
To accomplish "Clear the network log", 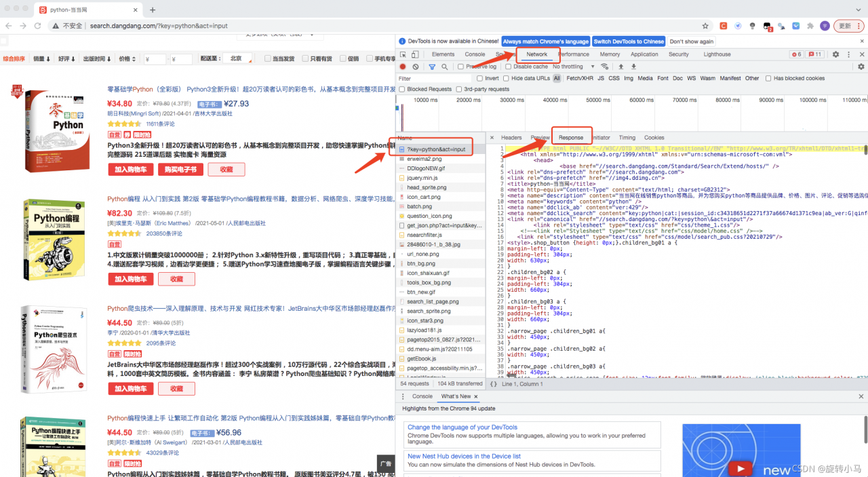I will pos(415,66).
